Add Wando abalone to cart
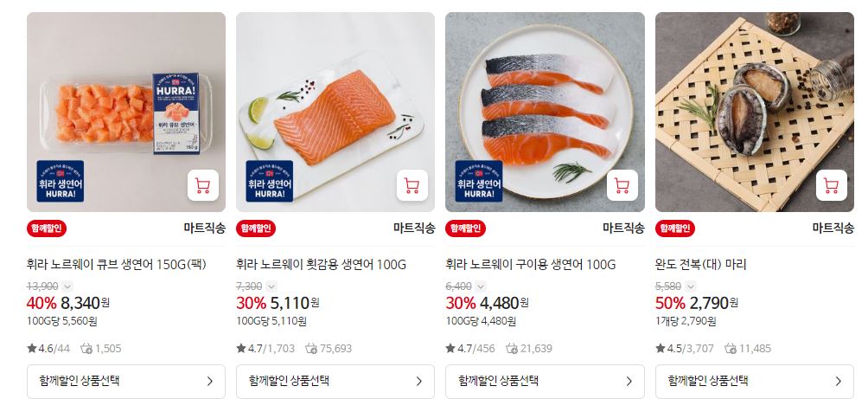The image size is (868, 399). pos(831,185)
